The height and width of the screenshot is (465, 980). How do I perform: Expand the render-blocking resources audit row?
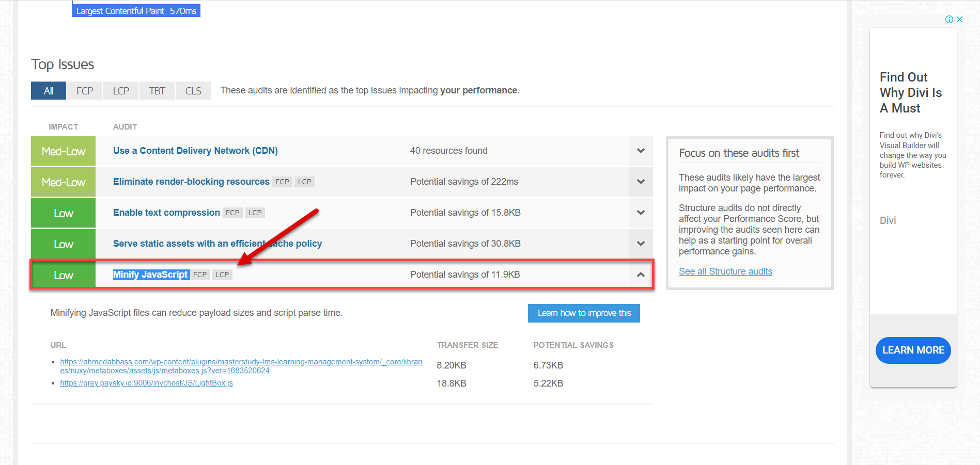coord(641,182)
